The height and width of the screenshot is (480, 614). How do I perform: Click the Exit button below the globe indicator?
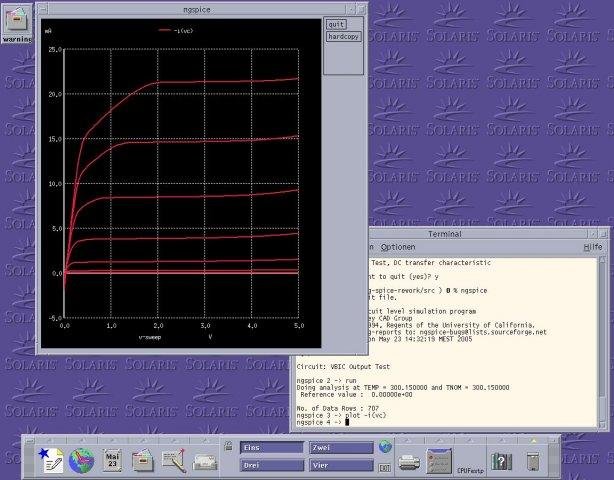(385, 467)
